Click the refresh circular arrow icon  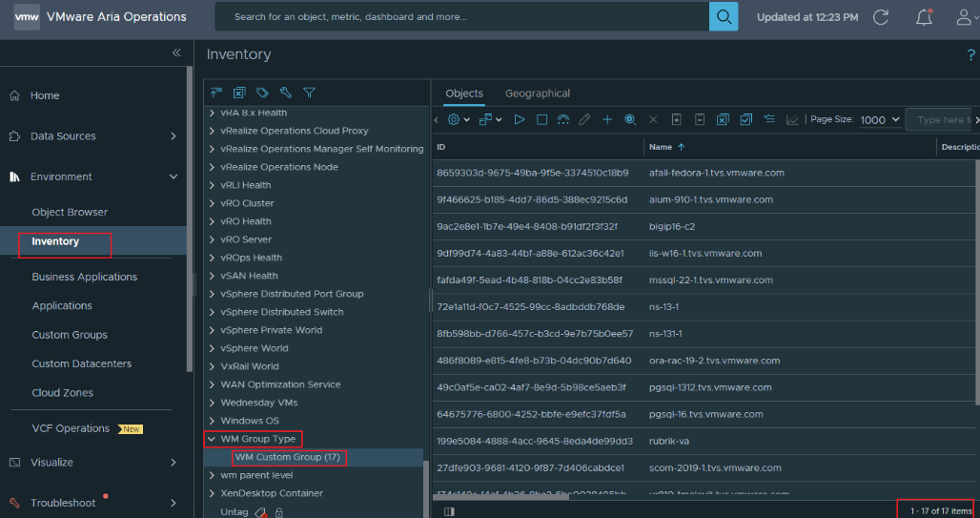tap(881, 17)
